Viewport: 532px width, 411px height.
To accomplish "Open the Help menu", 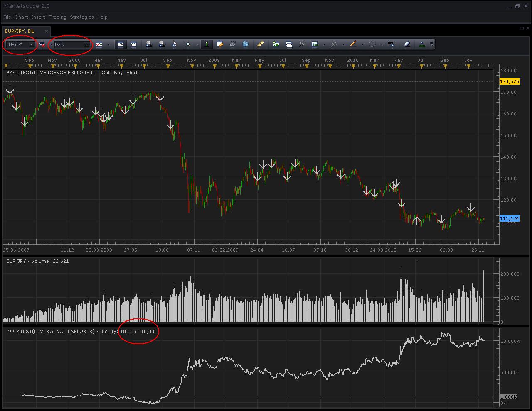I will click(102, 17).
